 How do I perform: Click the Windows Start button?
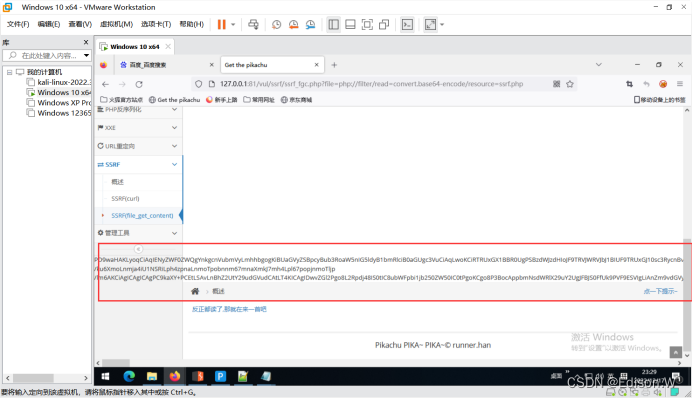(105, 376)
